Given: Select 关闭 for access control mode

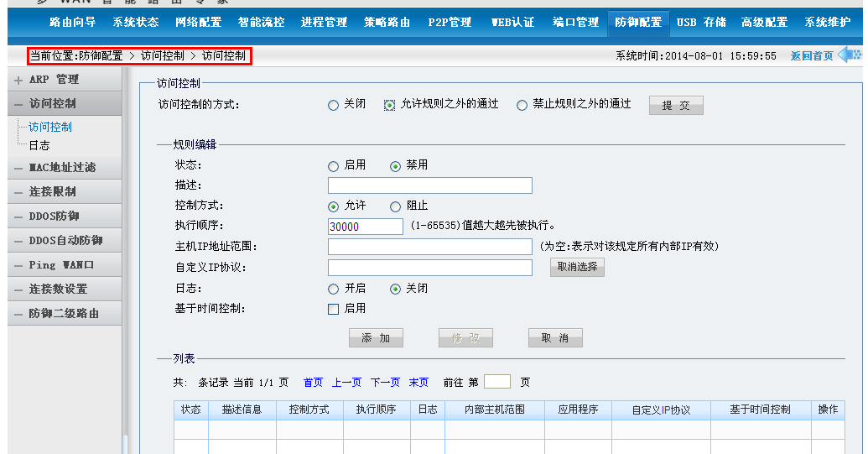Looking at the screenshot, I should pyautogui.click(x=334, y=105).
